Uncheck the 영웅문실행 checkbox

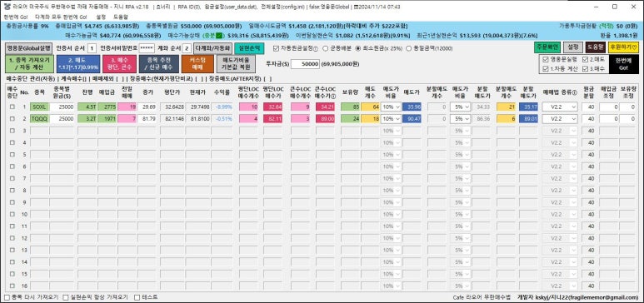coord(546,60)
